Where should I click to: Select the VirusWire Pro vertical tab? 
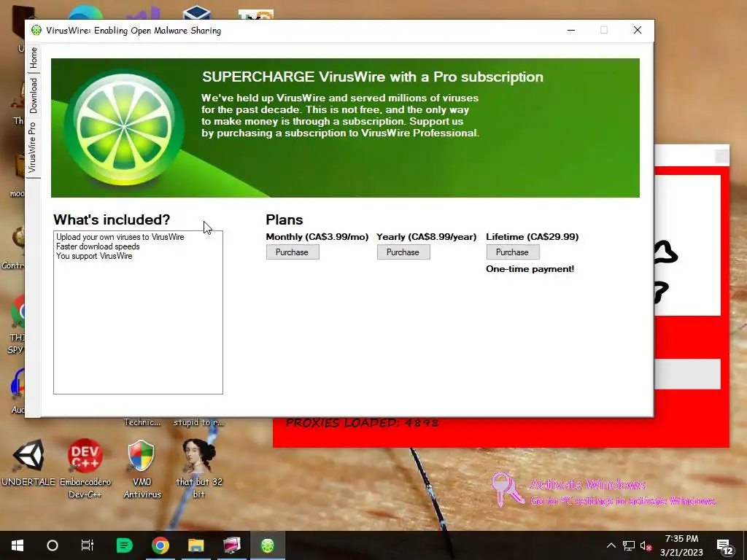coord(32,147)
